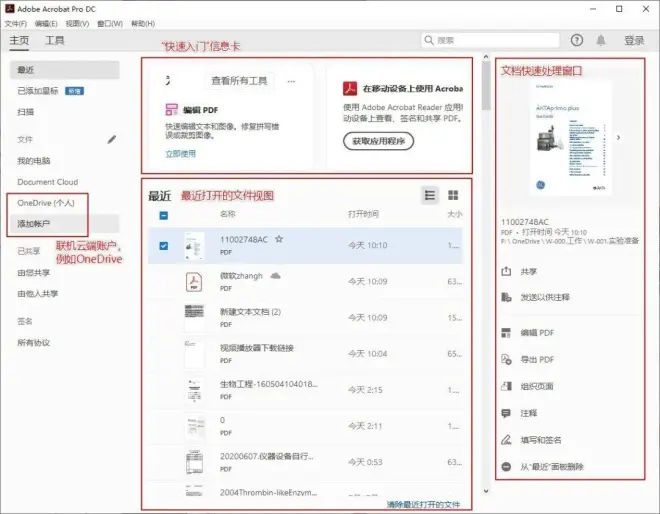Open Document Cloud in the sidebar
The image size is (660, 514).
pos(48,182)
